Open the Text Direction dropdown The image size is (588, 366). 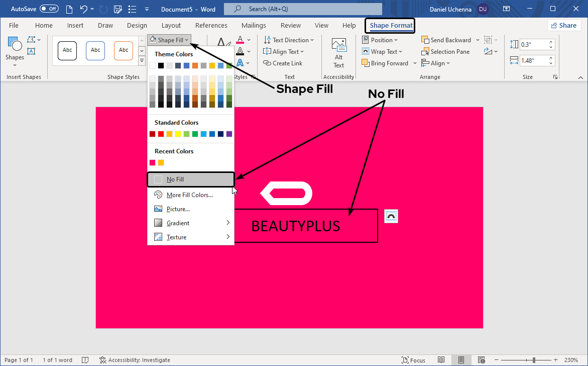pyautogui.click(x=289, y=40)
